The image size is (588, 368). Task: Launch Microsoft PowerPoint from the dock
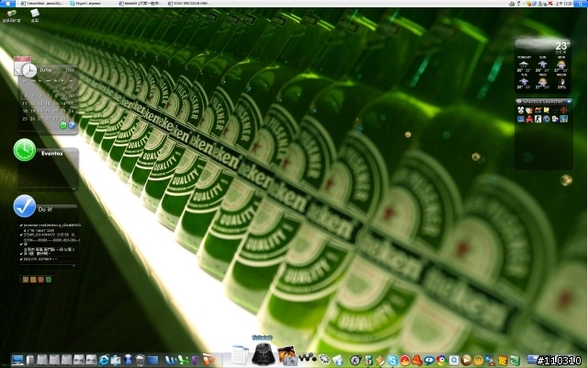click(x=209, y=360)
